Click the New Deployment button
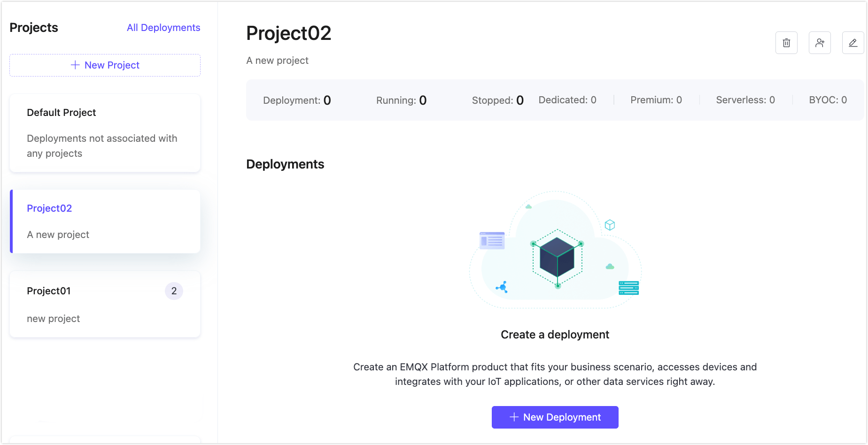Image resolution: width=868 pixels, height=445 pixels. [555, 417]
